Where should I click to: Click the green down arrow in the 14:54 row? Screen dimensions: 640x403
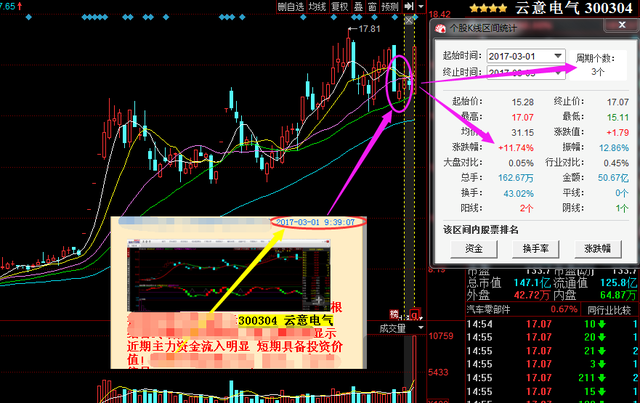601,324
